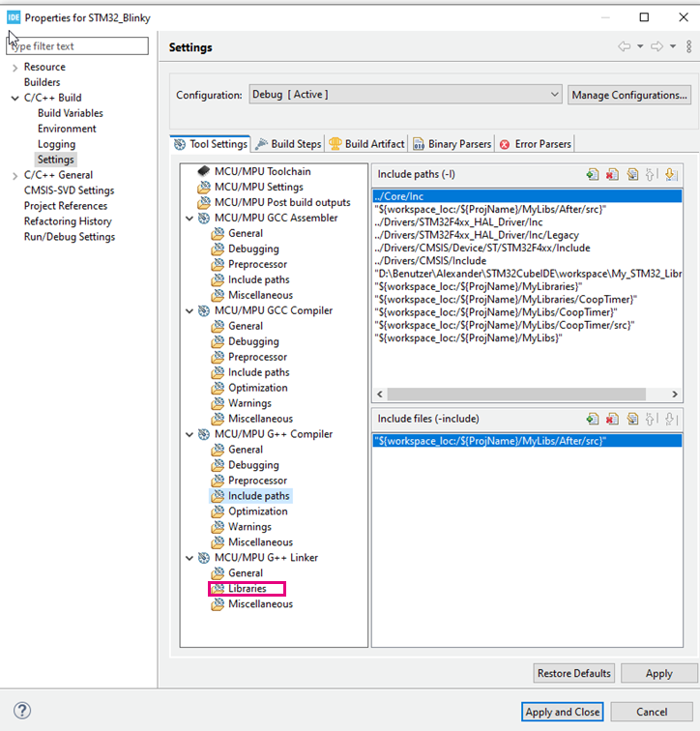Click Manage Configurations button
This screenshot has width=700, height=731.
pos(629,95)
